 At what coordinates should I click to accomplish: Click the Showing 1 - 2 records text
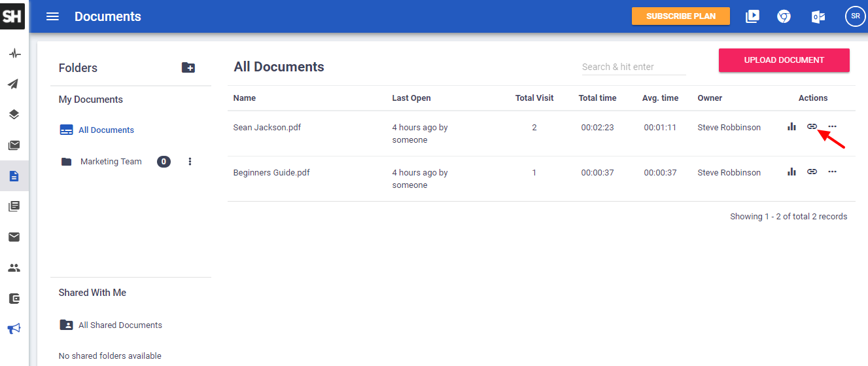point(789,217)
